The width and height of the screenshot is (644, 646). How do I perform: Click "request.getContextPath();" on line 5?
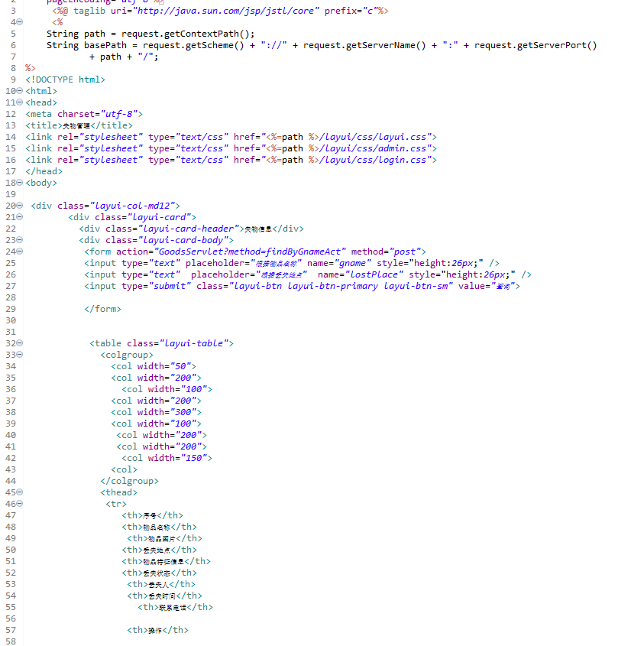188,34
